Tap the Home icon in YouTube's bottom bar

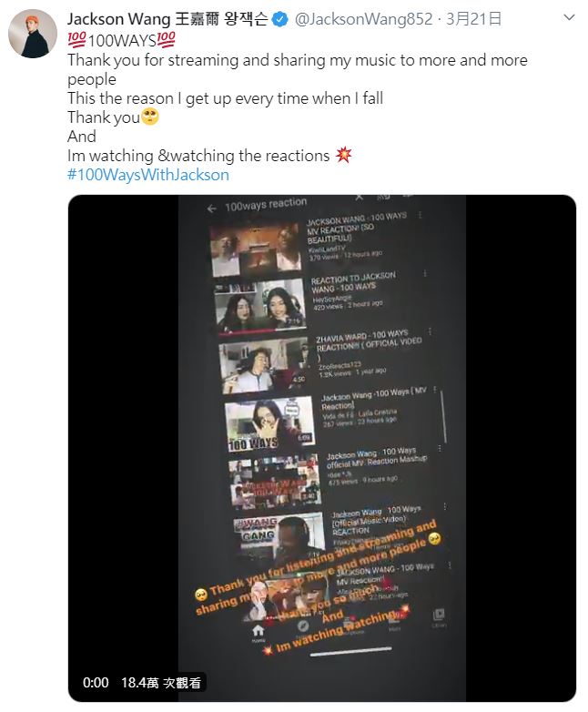pos(258,631)
